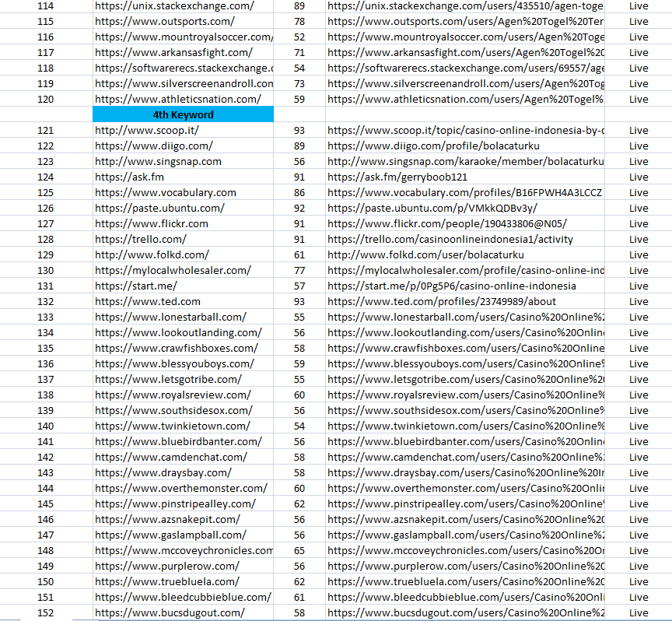Click paste.ubuntu.com/p/VMkkQDBv3y/ URL cell

(x=465, y=208)
